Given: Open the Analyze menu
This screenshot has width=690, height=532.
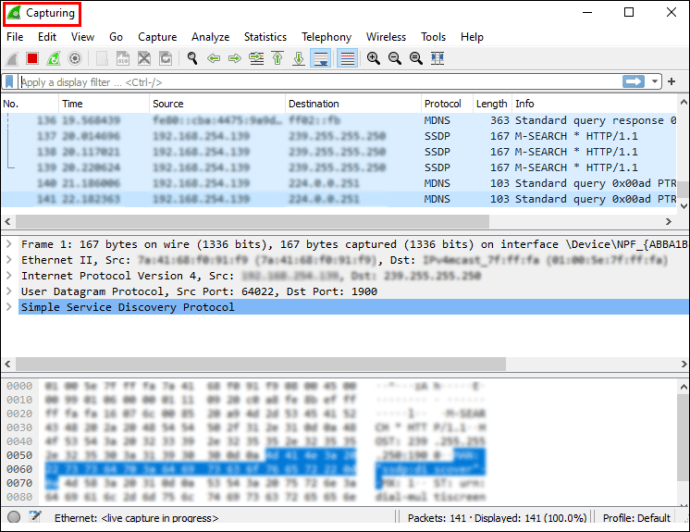Looking at the screenshot, I should tap(210, 37).
